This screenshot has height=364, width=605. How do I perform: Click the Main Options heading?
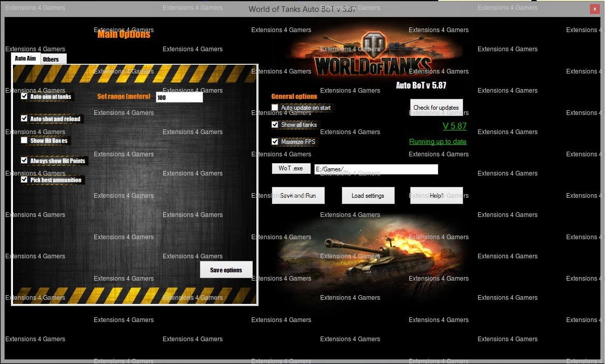click(124, 34)
